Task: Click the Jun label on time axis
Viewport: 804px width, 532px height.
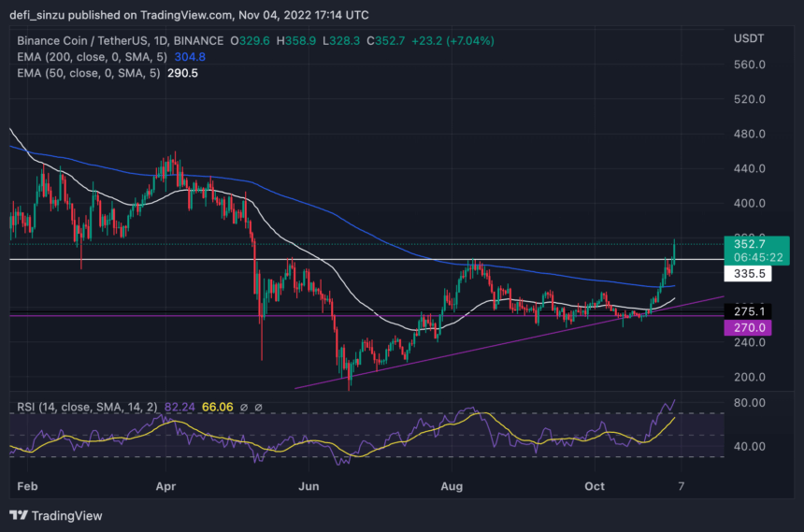Action: (x=309, y=486)
